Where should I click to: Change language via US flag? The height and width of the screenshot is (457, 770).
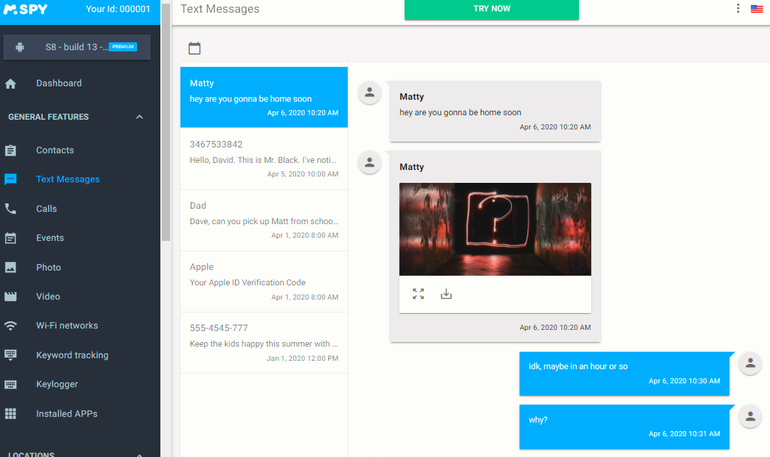click(757, 8)
